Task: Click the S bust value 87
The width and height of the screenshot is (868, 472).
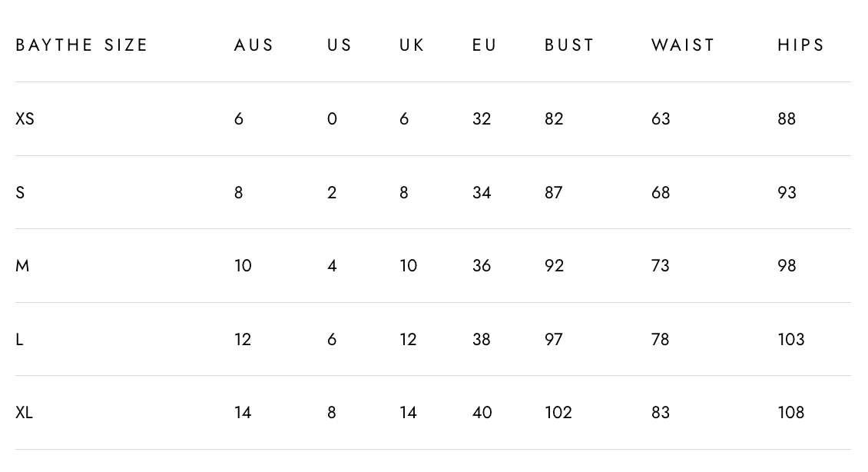Action: (554, 193)
